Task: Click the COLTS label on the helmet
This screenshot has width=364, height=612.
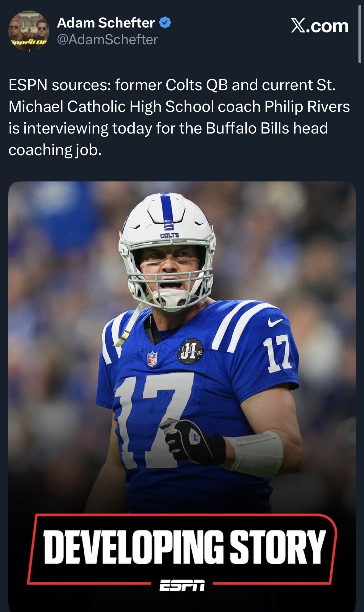Action: 169,235
